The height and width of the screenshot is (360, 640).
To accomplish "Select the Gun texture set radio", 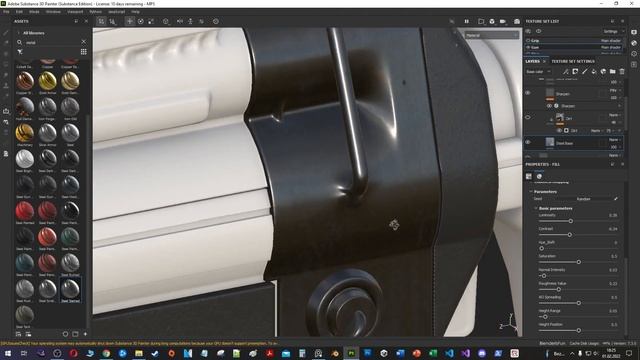I will coord(528,47).
